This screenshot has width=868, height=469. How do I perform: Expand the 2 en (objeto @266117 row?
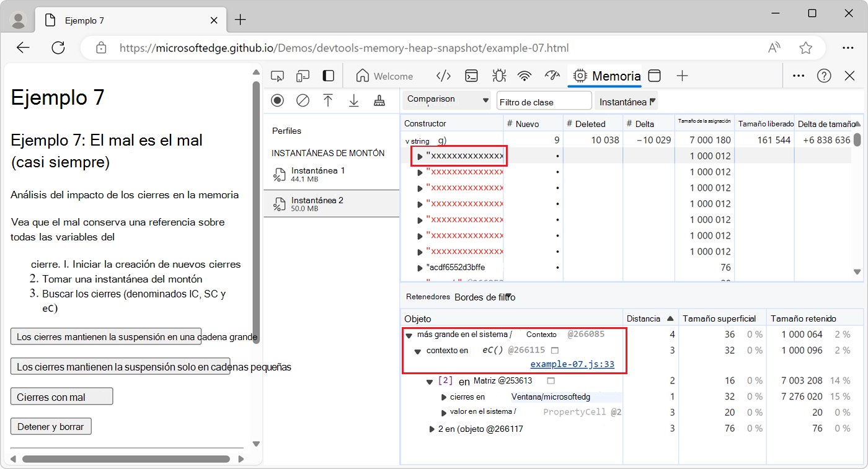432,429
